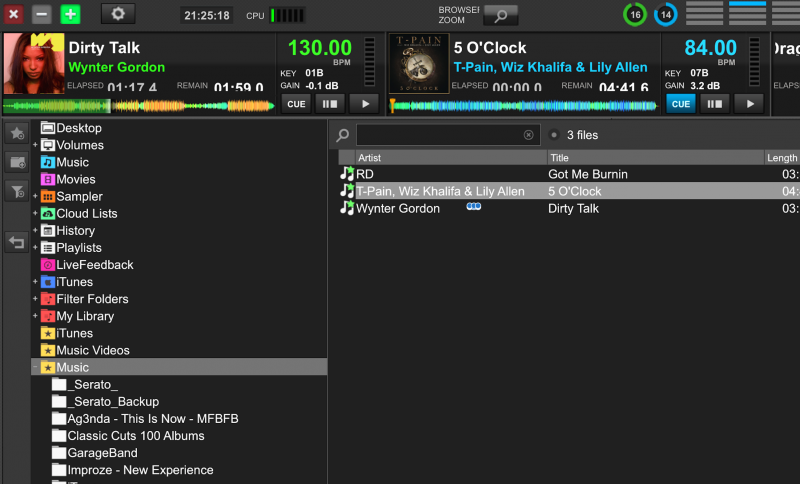Open the _Serato_Backup folder
800x484 pixels.
point(105,401)
